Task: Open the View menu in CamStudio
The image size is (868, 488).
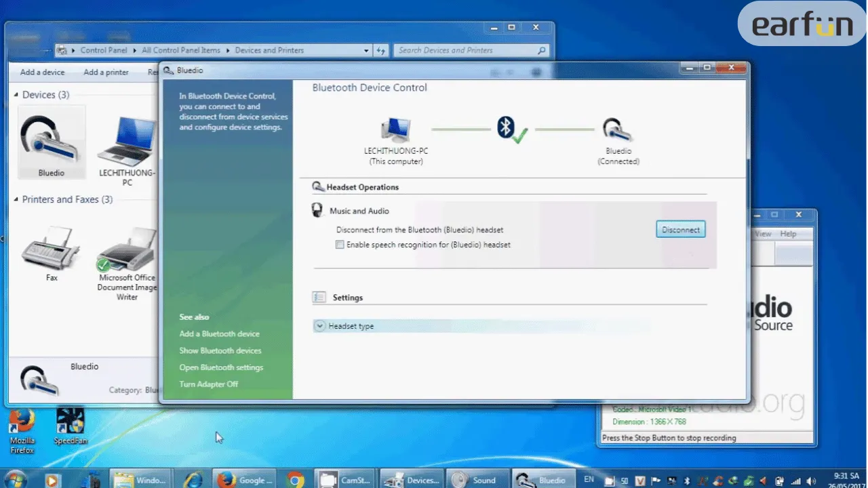Action: (762, 233)
